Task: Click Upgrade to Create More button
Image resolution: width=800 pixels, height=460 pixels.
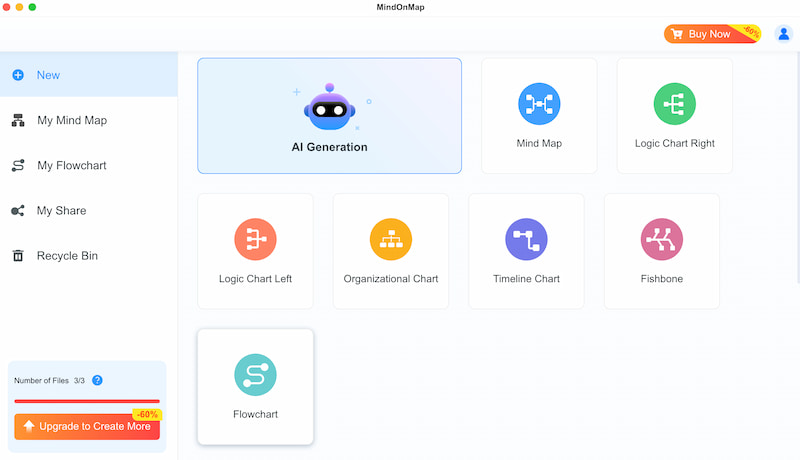Action: point(87,426)
